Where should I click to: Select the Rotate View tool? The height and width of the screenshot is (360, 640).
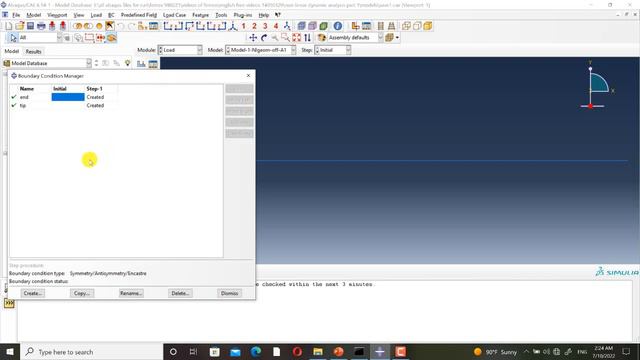(264, 38)
